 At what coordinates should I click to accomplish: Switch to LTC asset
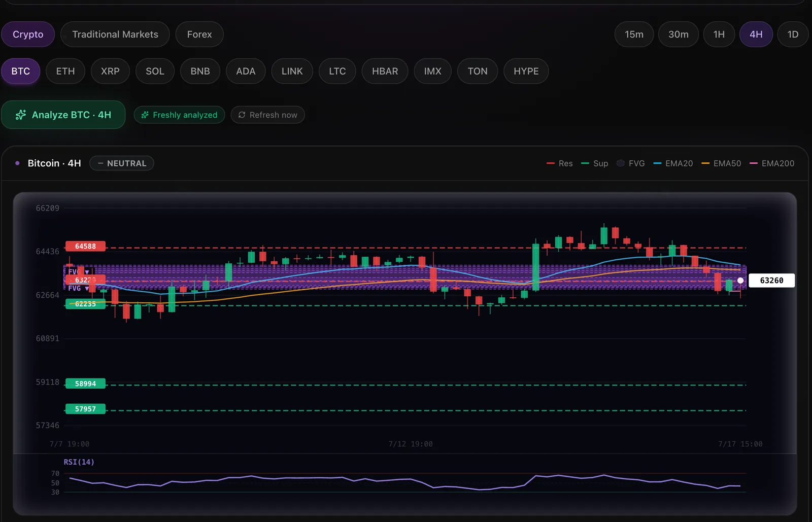pyautogui.click(x=337, y=71)
